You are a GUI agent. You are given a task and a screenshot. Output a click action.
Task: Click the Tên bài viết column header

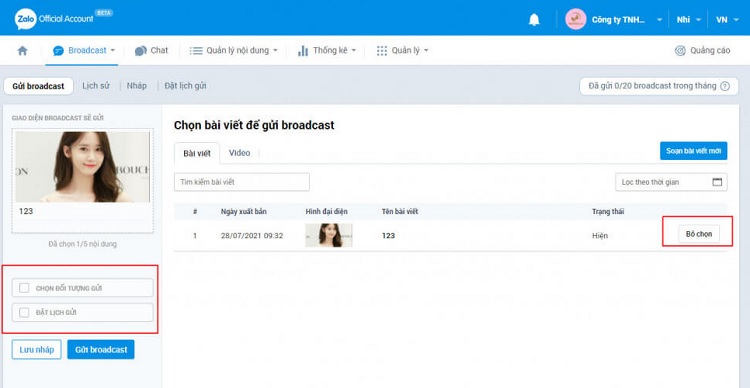400,211
